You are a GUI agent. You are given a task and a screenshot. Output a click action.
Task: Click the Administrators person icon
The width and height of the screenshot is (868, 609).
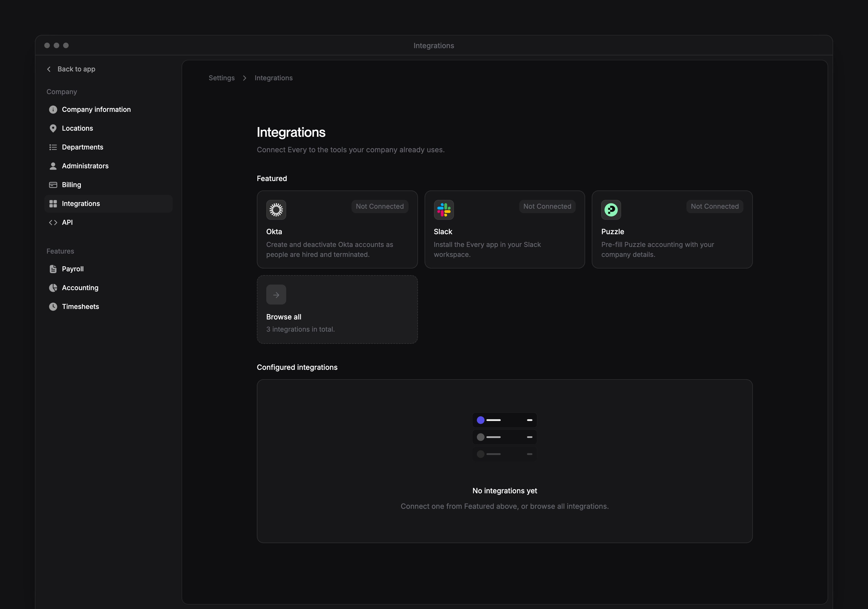(x=53, y=166)
